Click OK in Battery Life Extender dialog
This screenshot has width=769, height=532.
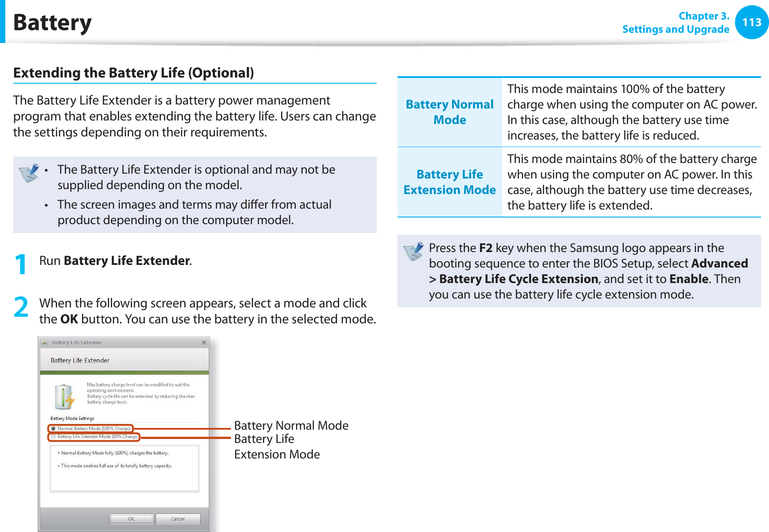click(132, 519)
